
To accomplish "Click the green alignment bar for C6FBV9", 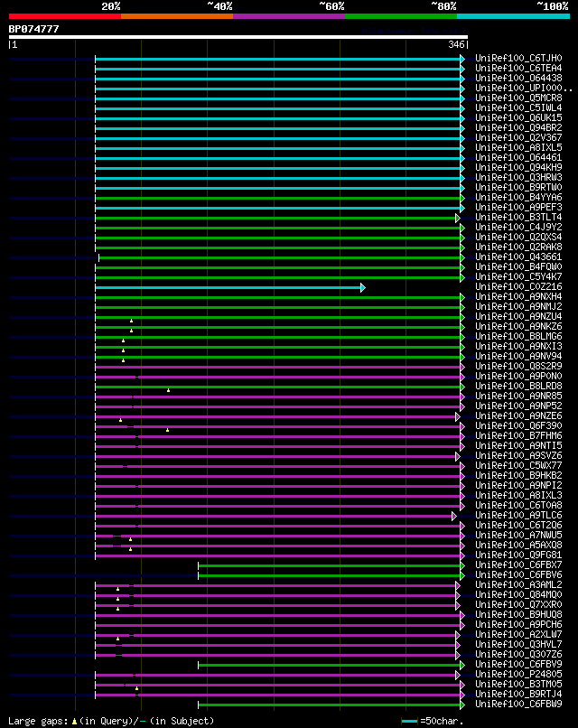I will (x=329, y=666).
